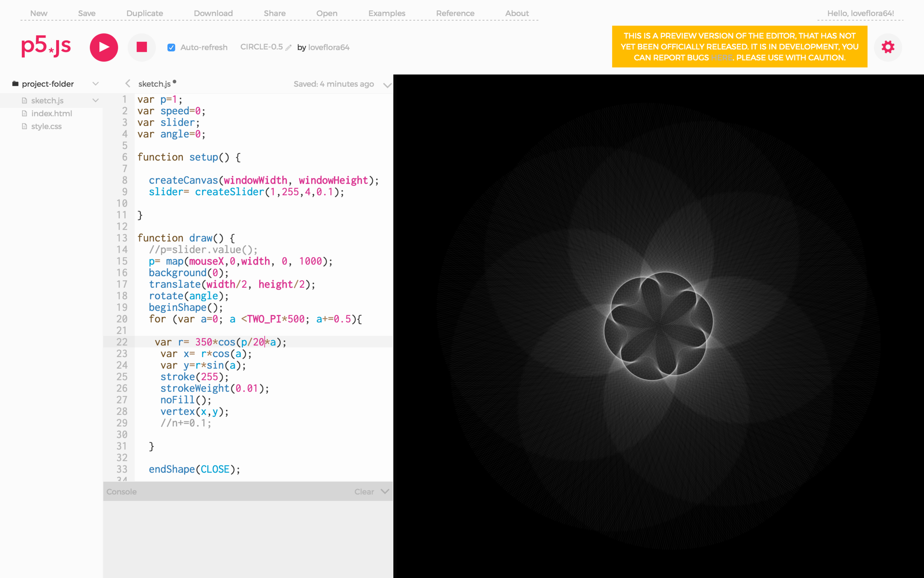Open the New menu item

coord(38,13)
